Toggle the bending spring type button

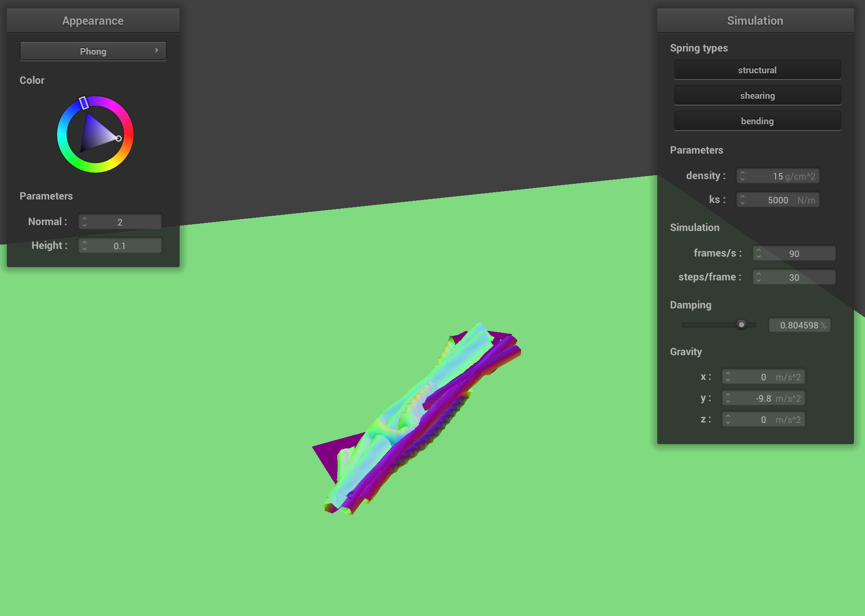(757, 121)
